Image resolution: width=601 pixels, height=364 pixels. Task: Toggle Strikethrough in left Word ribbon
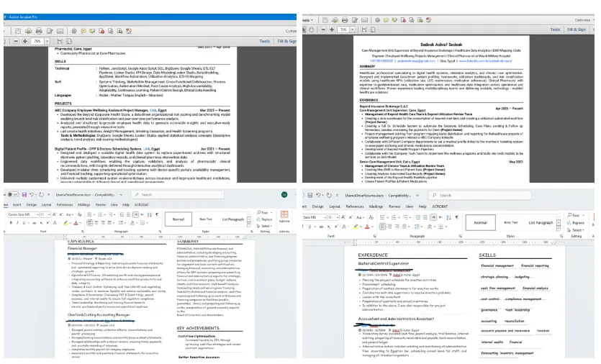[x=34, y=223]
